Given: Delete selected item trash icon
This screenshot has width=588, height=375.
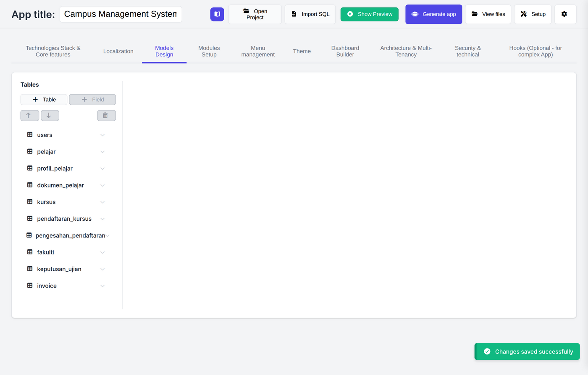Looking at the screenshot, I should (x=106, y=116).
